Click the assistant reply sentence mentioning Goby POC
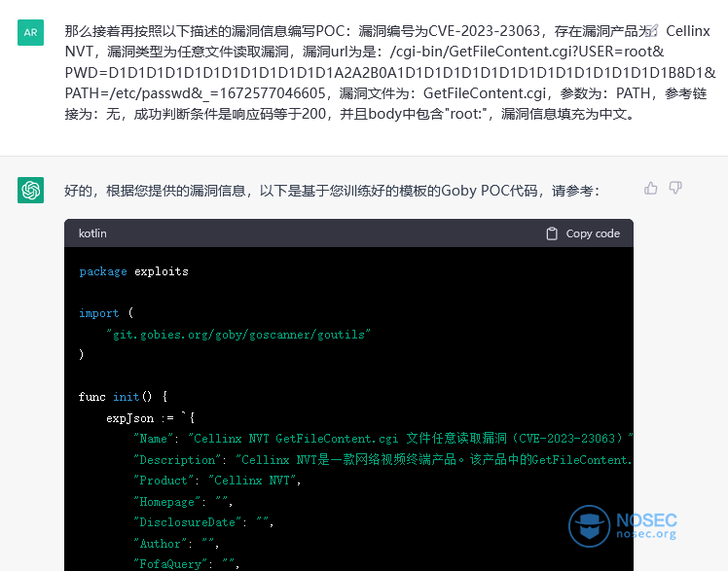728x571 pixels. coord(333,191)
